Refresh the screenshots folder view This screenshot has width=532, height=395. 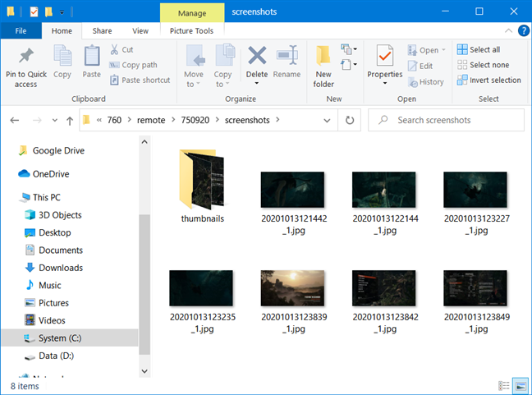pyautogui.click(x=350, y=120)
